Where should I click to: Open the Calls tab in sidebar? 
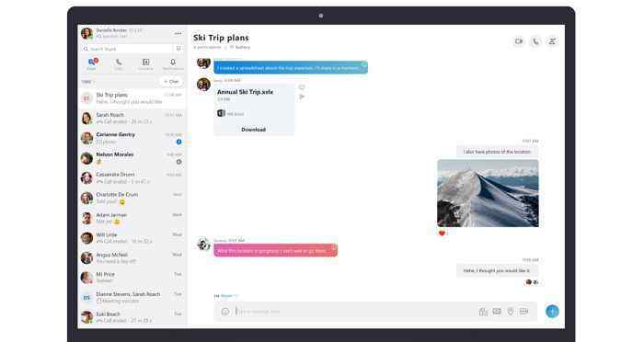pos(119,64)
